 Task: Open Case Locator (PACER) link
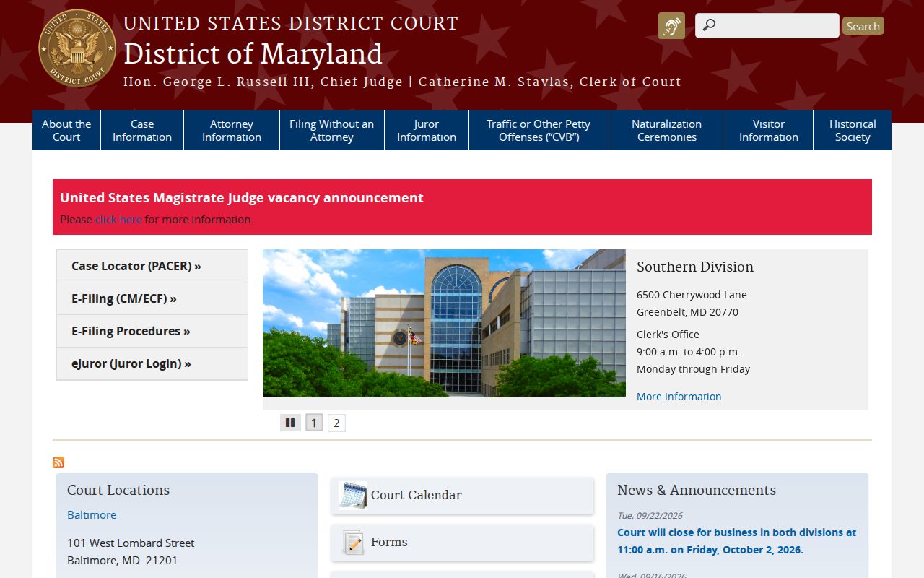(x=152, y=266)
